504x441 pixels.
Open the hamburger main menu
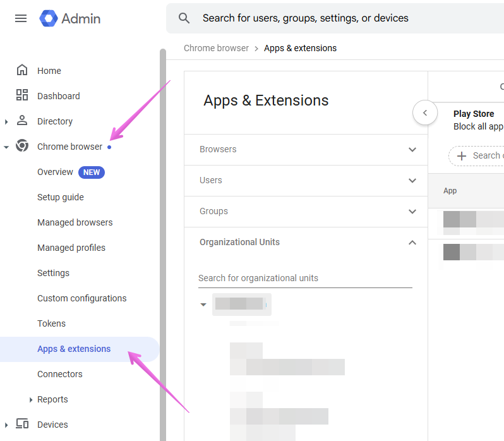pyautogui.click(x=21, y=18)
